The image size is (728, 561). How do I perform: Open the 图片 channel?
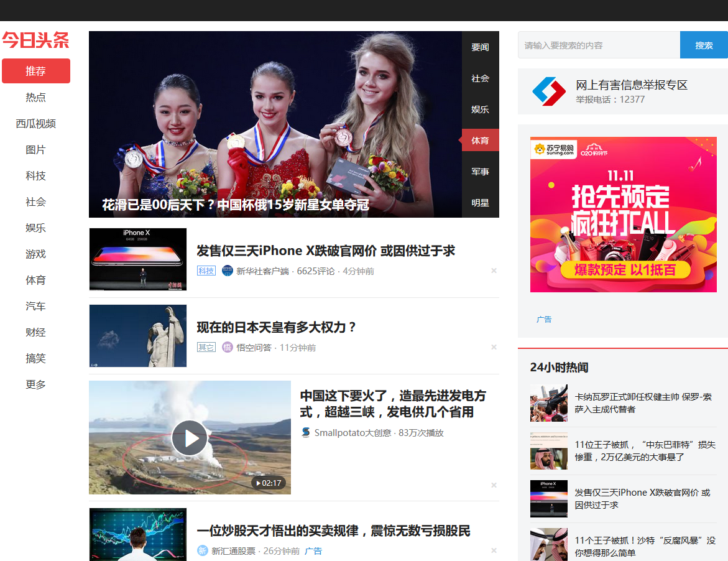pyautogui.click(x=36, y=149)
